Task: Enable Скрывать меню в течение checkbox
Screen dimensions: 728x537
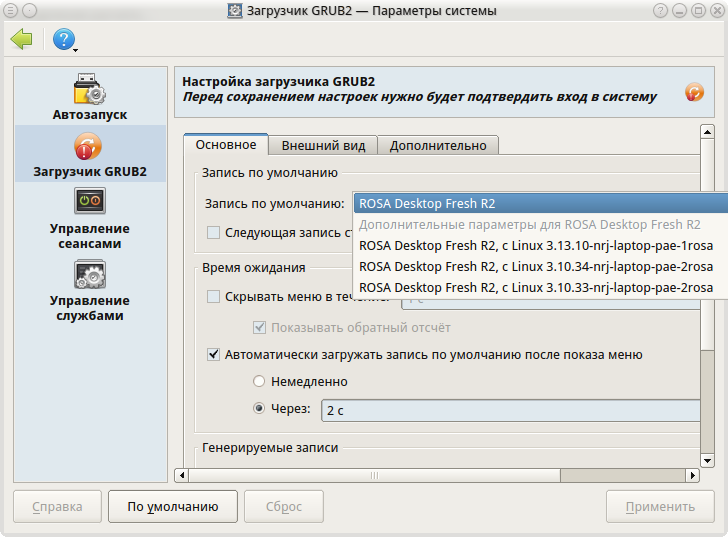Action: (x=213, y=296)
